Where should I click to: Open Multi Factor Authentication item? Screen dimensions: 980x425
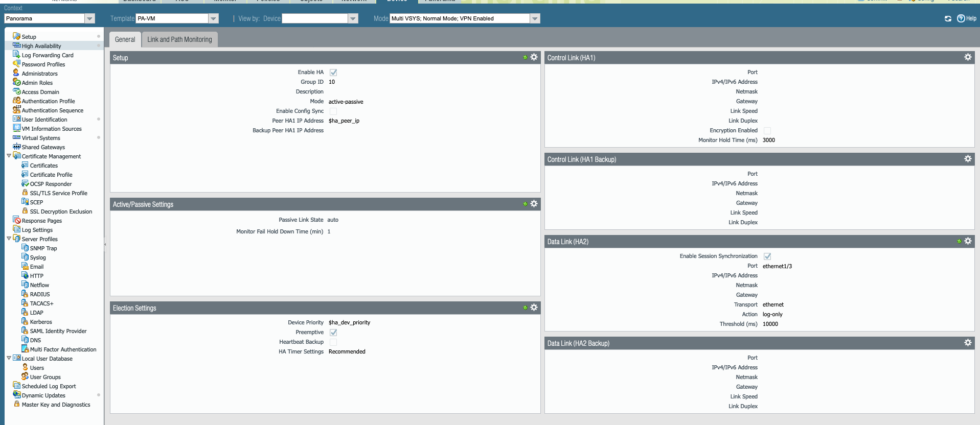(x=63, y=349)
